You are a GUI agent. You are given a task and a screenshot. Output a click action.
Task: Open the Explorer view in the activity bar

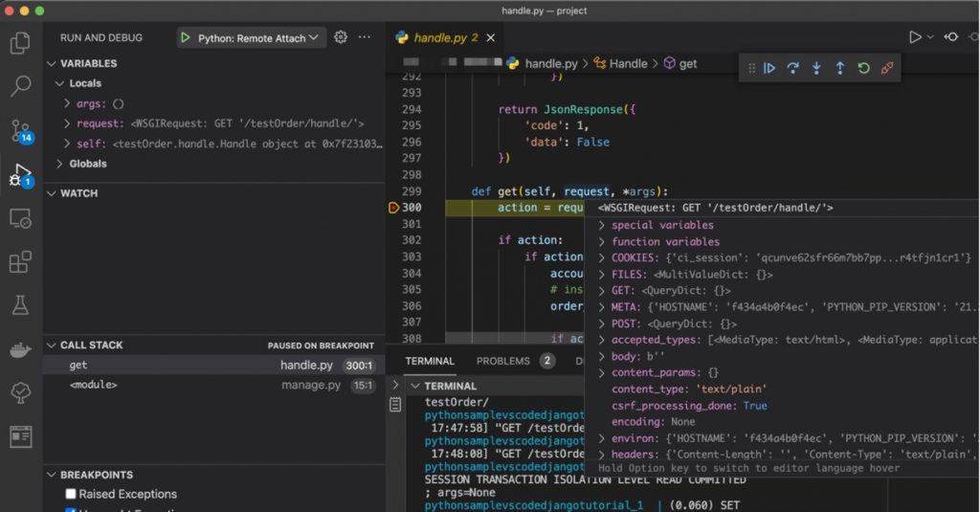click(20, 43)
